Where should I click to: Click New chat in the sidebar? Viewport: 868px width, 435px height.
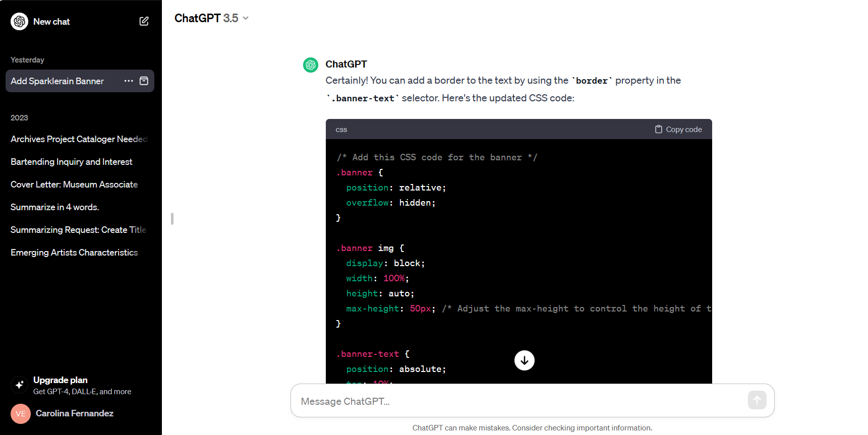coord(51,22)
